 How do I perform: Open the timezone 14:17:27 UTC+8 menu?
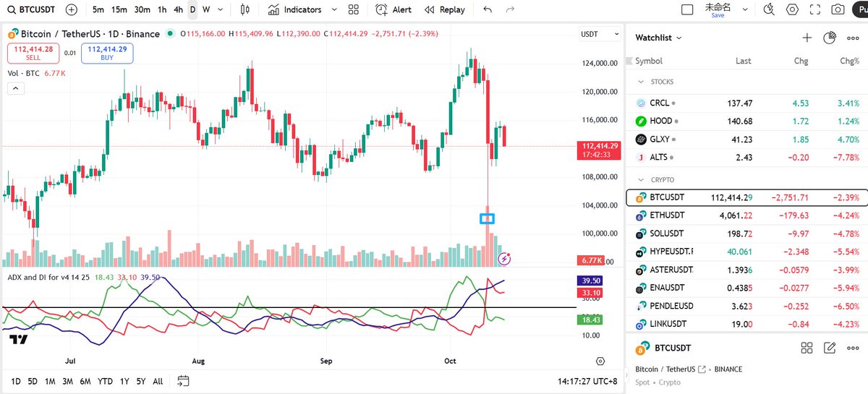(x=588, y=381)
